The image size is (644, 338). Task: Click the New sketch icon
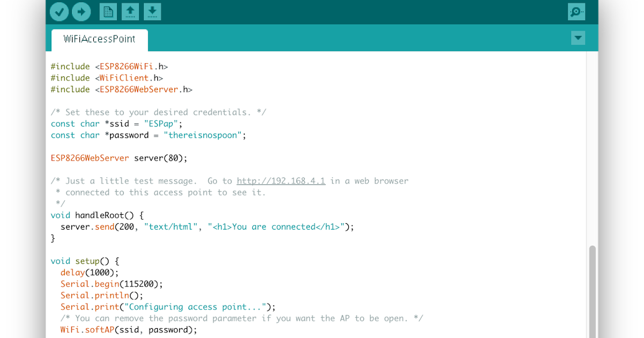108,11
